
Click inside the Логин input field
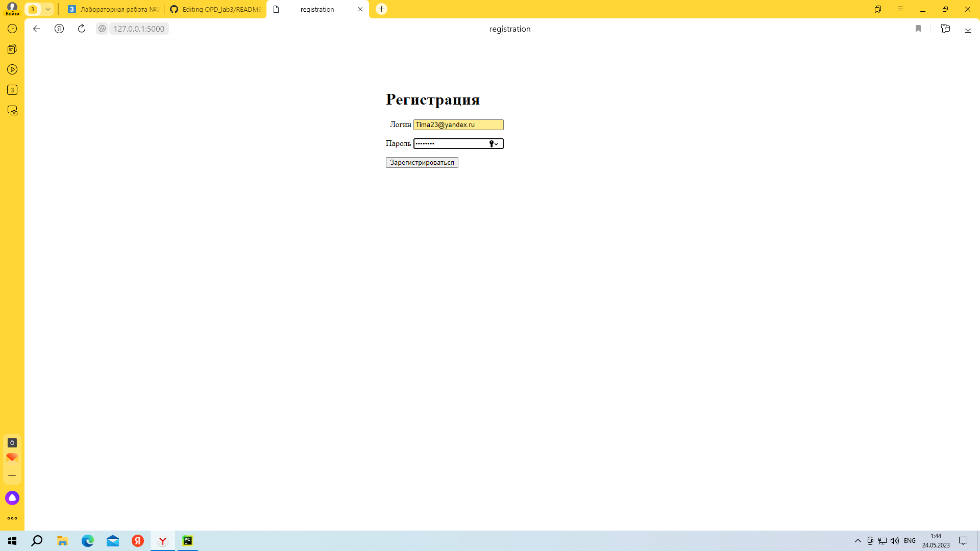[457, 124]
